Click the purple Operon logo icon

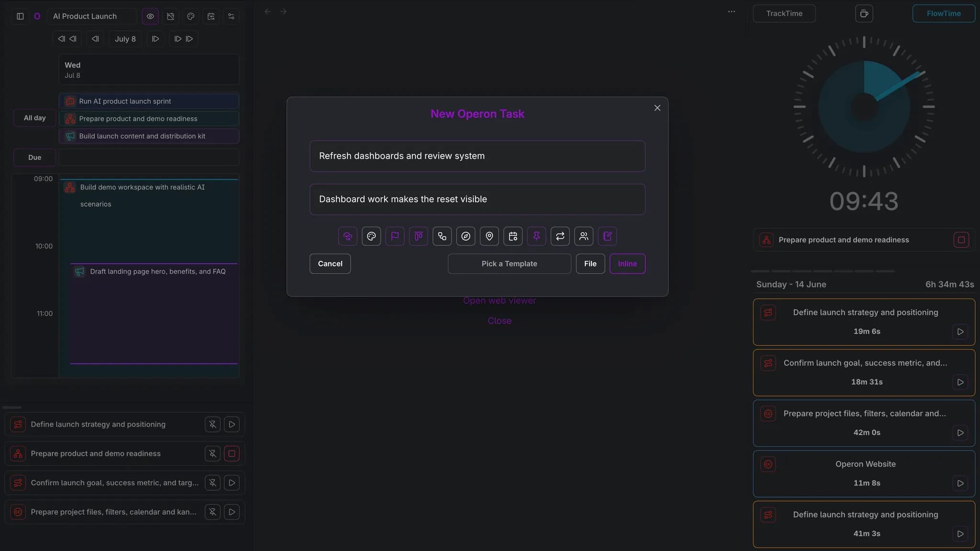coord(37,16)
